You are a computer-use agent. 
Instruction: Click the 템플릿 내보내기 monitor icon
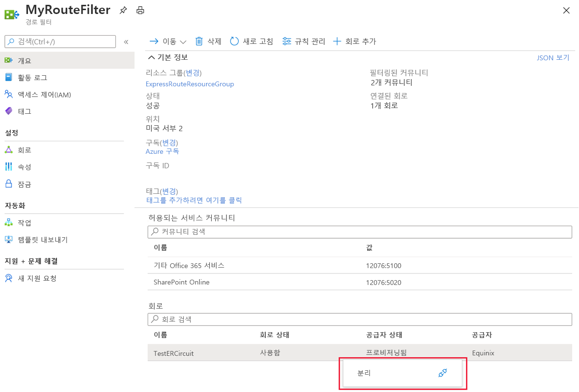[9, 239]
